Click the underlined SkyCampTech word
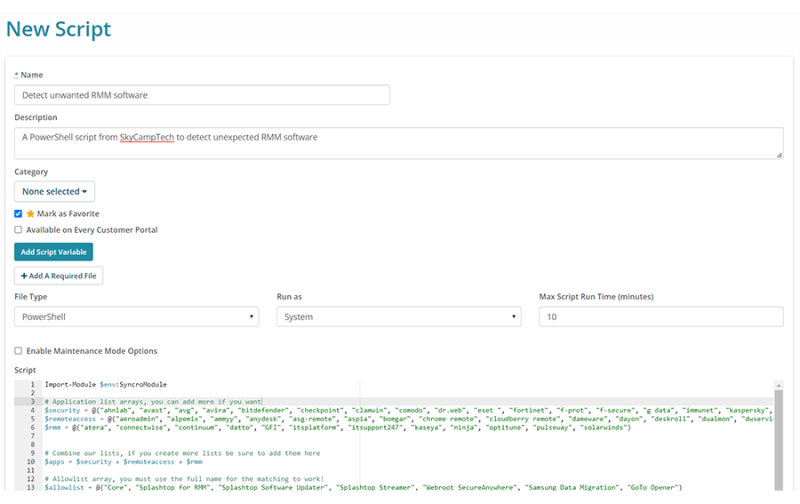The width and height of the screenshot is (800, 504). (147, 137)
